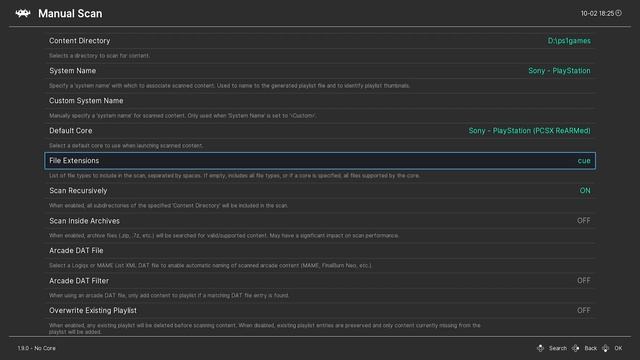Toggle Scan Inside Archives OFF value
Image resolution: width=640 pixels, height=360 pixels.
pyautogui.click(x=584, y=220)
